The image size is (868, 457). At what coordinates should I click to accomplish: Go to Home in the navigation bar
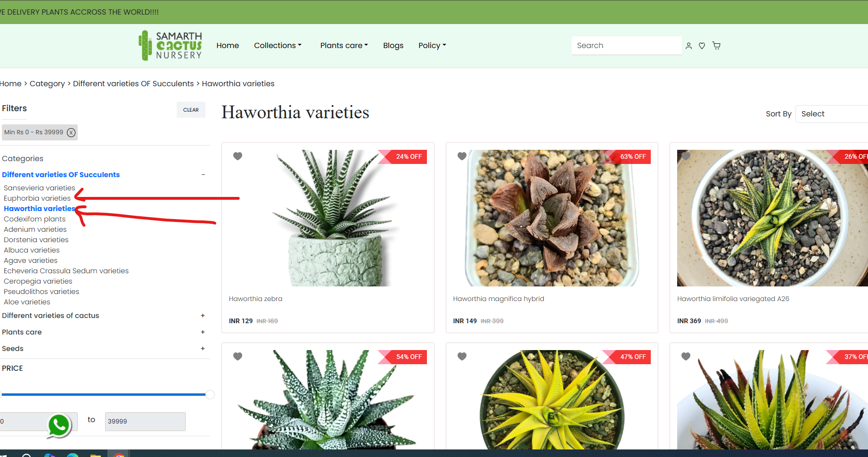point(228,45)
